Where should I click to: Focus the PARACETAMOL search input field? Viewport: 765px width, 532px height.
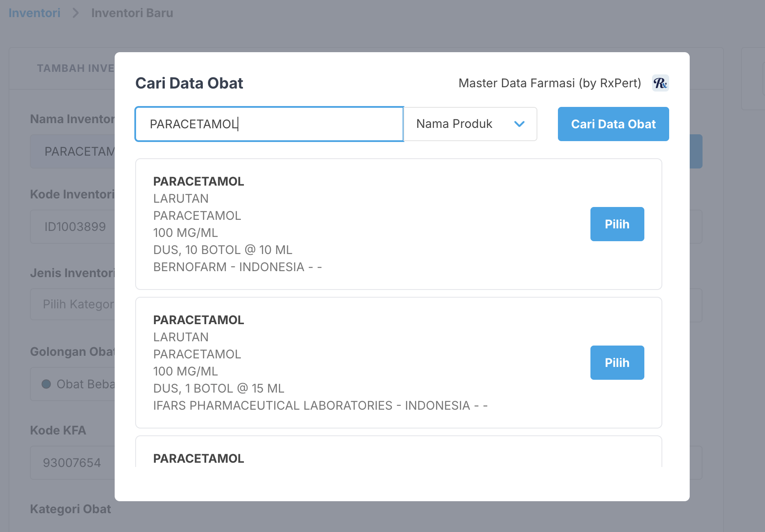click(269, 124)
